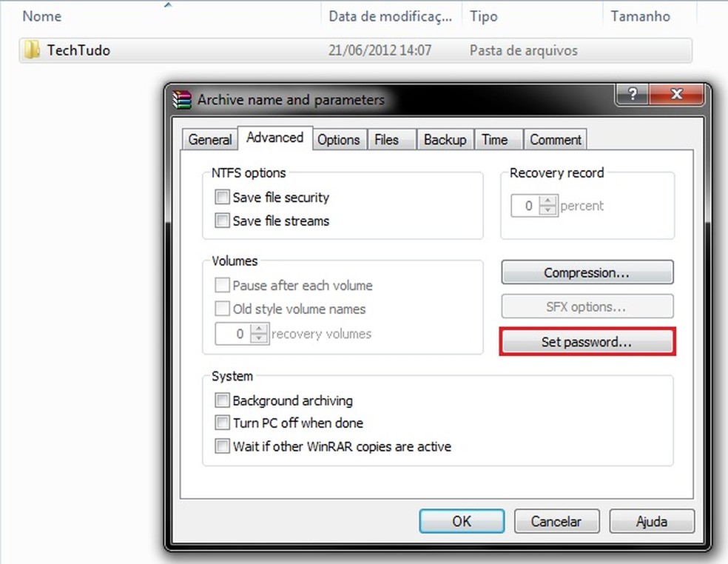The height and width of the screenshot is (564, 728).
Task: Enable Background archiving option
Action: click(222, 400)
